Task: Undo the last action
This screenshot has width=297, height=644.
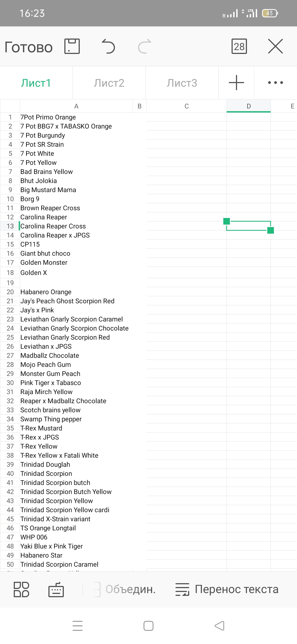Action: [x=108, y=46]
